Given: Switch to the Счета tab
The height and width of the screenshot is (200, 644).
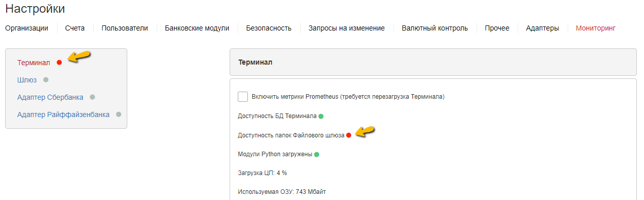Looking at the screenshot, I should [x=75, y=28].
